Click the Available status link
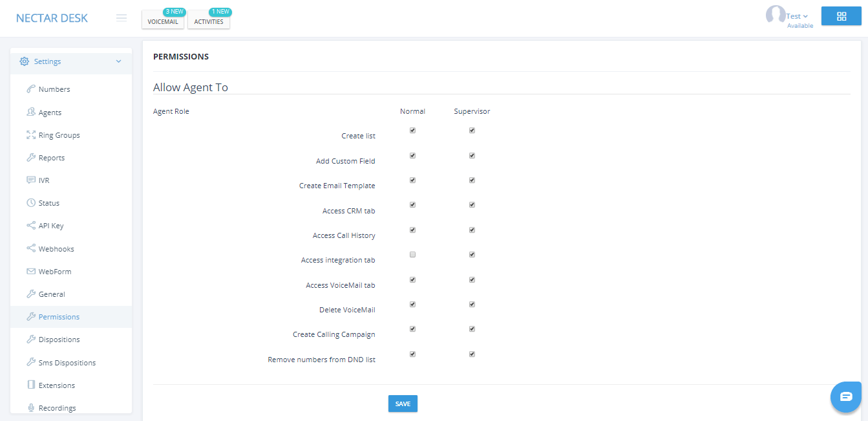The image size is (868, 421). pyautogui.click(x=800, y=26)
